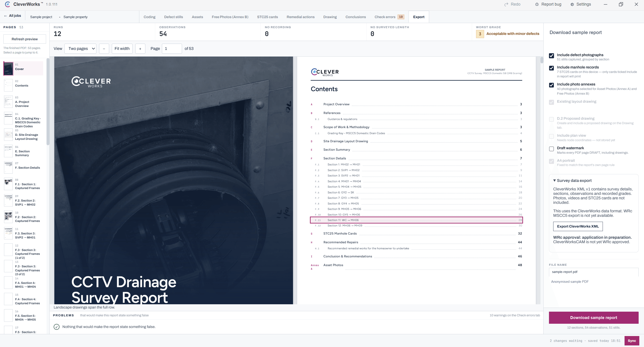Select the Contents page thumbnail
Screen dimensions: 644x347
(8, 85)
